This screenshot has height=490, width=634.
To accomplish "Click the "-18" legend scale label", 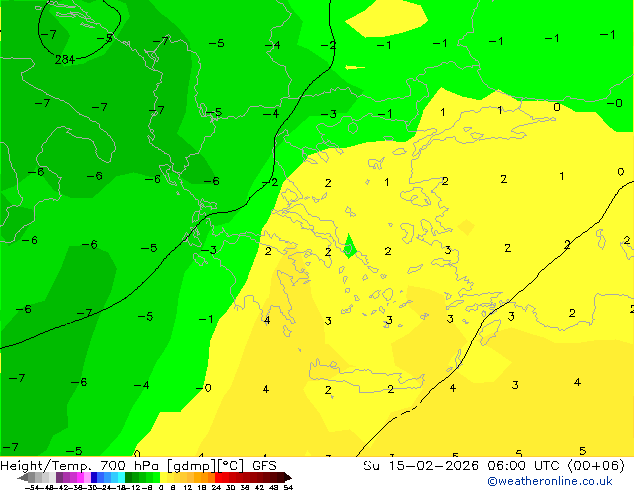I will pos(119,487).
